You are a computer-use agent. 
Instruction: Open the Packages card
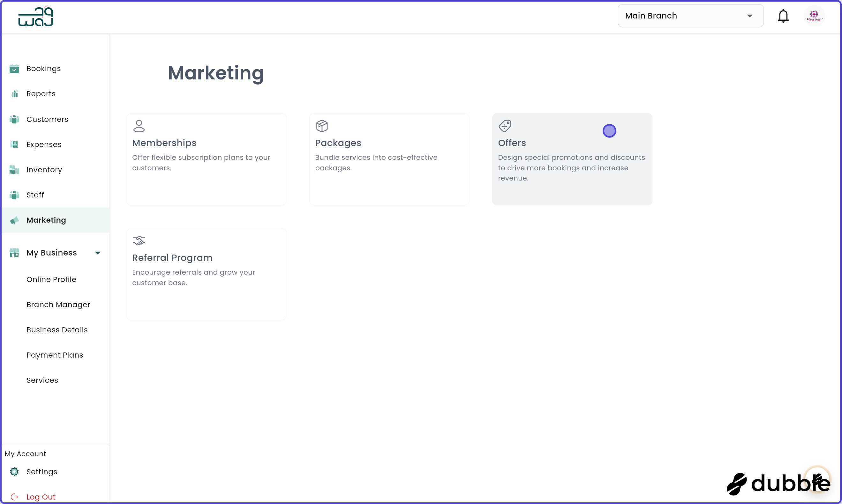(x=389, y=159)
